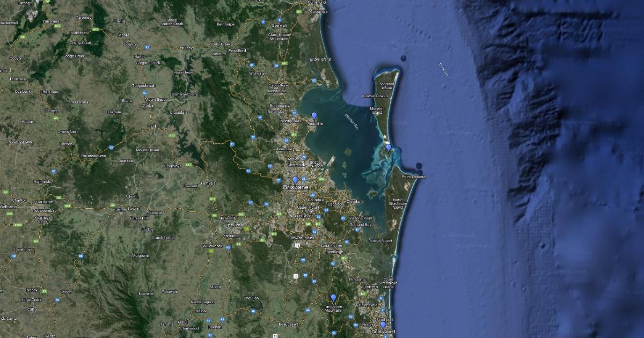Open the pin at Tamborine Mountain
The height and width of the screenshot is (338, 644).
tap(333, 297)
